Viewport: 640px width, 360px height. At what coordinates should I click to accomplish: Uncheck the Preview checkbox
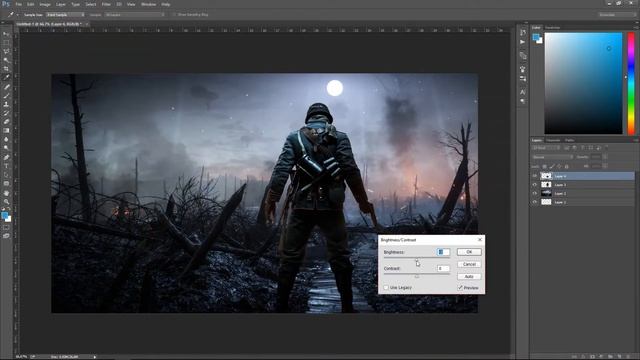pyautogui.click(x=460, y=288)
